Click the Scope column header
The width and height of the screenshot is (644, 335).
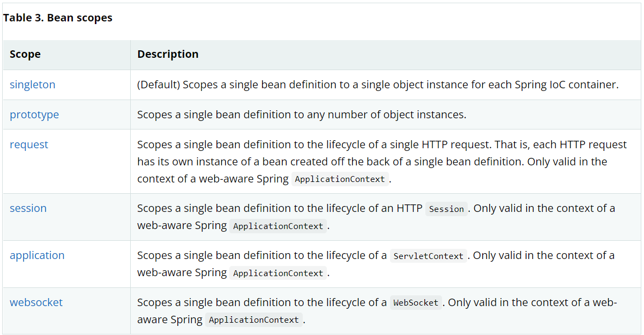(25, 54)
